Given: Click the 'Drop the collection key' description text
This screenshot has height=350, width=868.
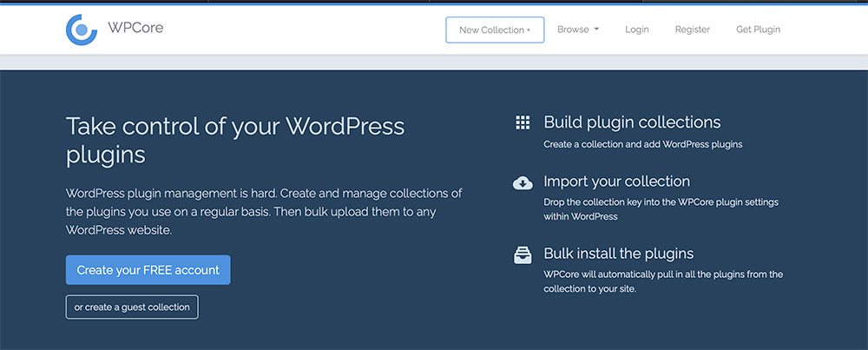Looking at the screenshot, I should pos(660,209).
